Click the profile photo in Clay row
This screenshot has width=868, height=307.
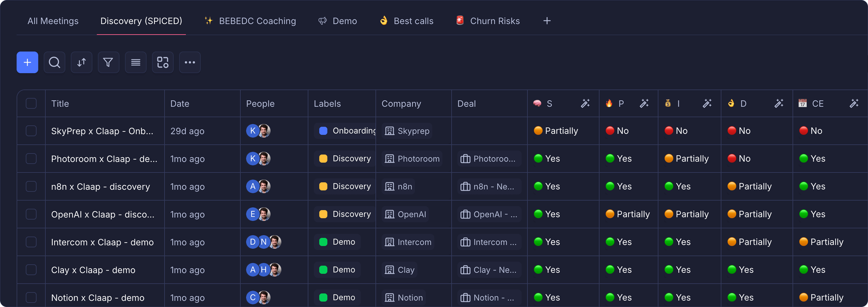275,270
